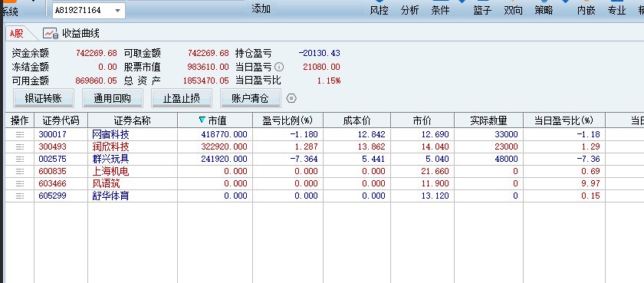Screen dimensions: 644x283
Task: Sort by 实际数量 column header
Action: point(488,120)
